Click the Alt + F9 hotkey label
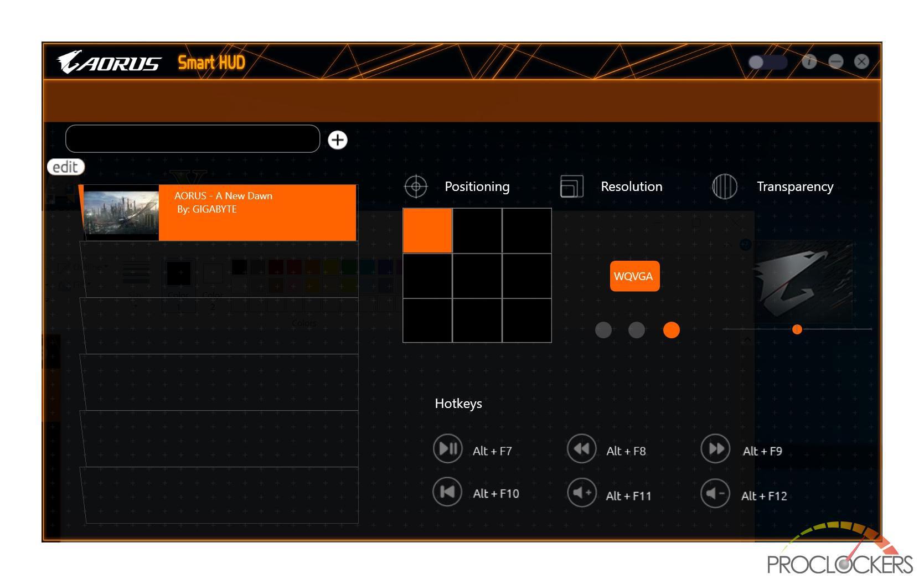This screenshot has height=584, width=924. pyautogui.click(x=762, y=451)
